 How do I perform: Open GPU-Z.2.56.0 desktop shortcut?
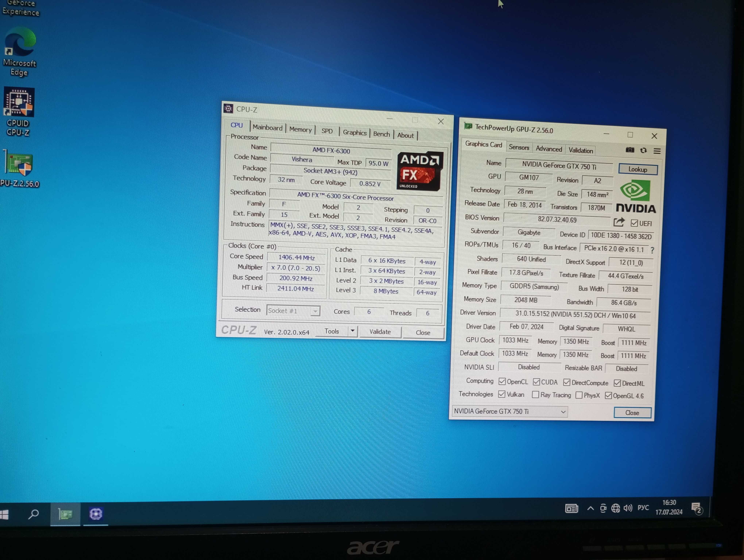pyautogui.click(x=20, y=169)
